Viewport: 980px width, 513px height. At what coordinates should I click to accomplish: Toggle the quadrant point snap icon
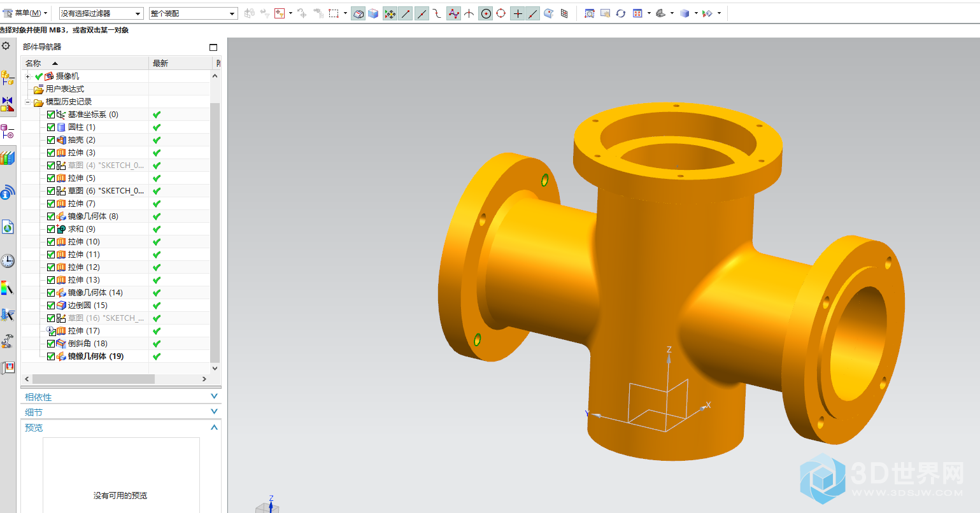501,13
